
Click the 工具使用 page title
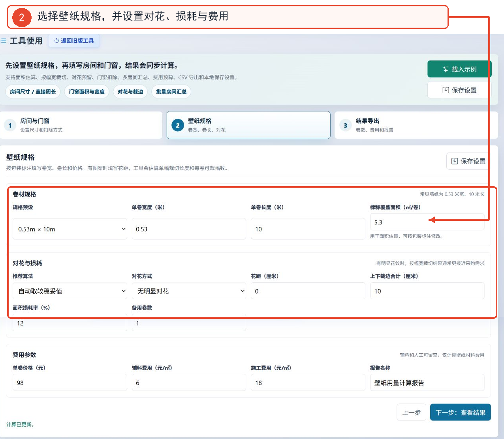26,41
